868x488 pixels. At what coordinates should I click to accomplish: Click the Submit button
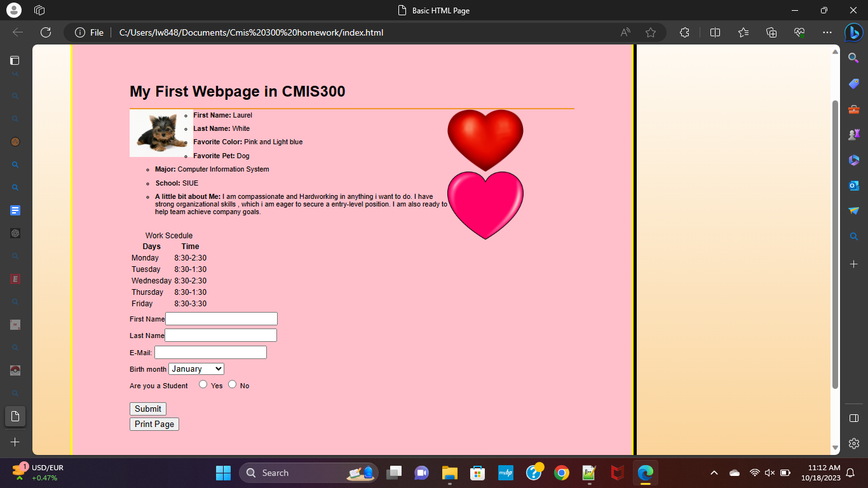[148, 409]
